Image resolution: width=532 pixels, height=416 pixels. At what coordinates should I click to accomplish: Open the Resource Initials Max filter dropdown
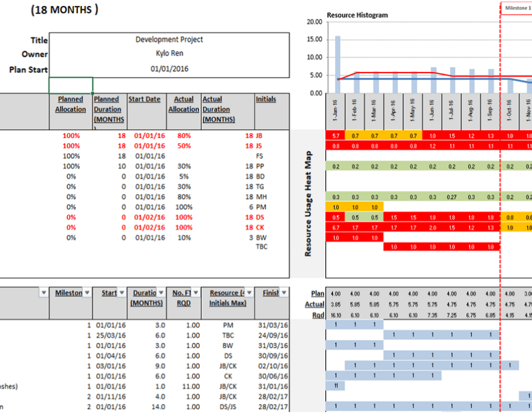coord(249,292)
